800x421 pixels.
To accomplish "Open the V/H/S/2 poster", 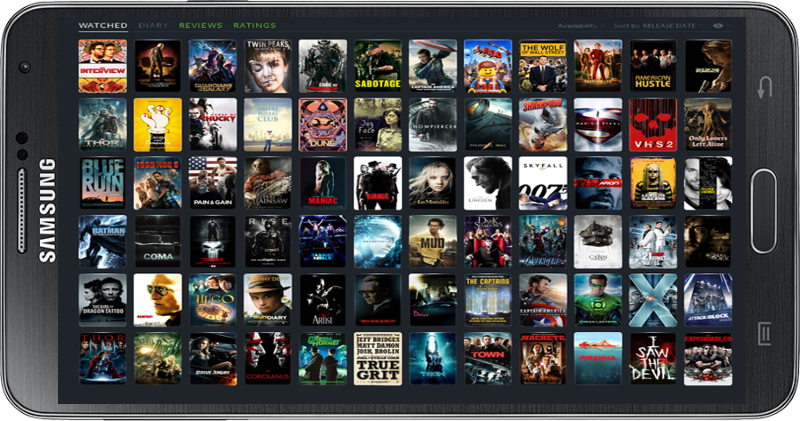I will [x=653, y=125].
